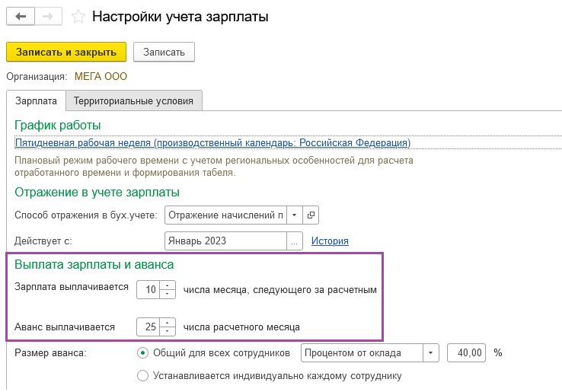This screenshot has height=392, width=562.
Task: Expand 'Способ отражения в бух.учете' dropdown
Action: tap(295, 215)
